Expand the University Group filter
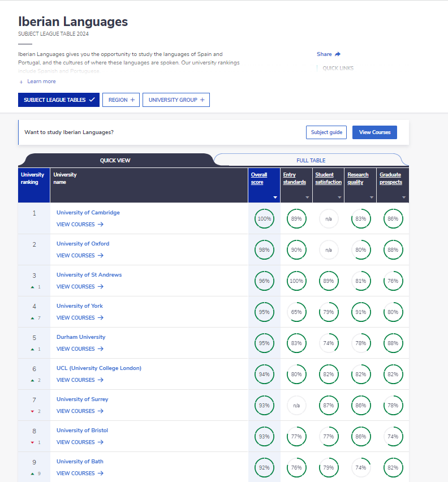Screen dimensions: 448x482 [176, 100]
